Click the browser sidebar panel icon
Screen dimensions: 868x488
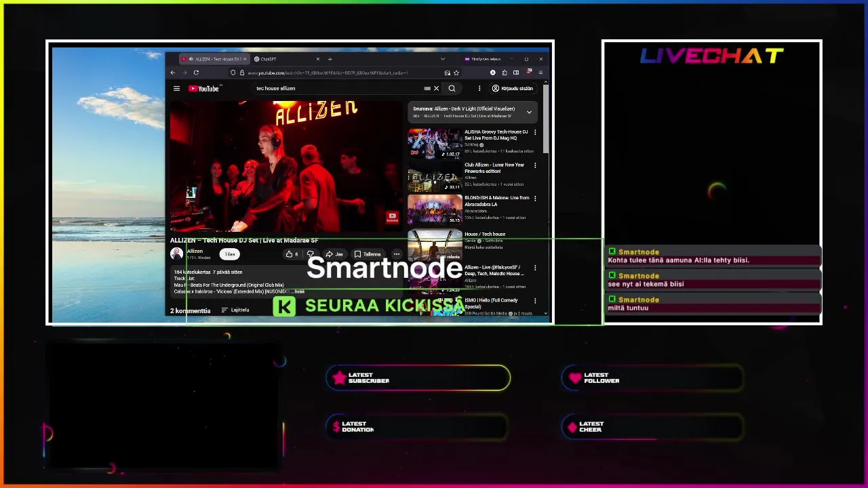[516, 73]
